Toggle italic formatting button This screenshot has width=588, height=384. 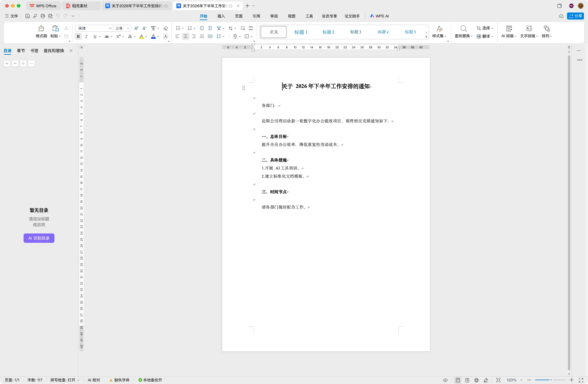point(86,36)
